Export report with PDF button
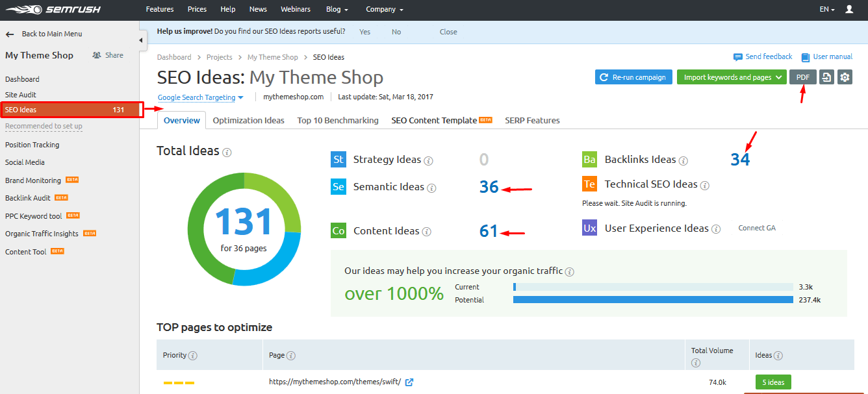 tap(803, 77)
